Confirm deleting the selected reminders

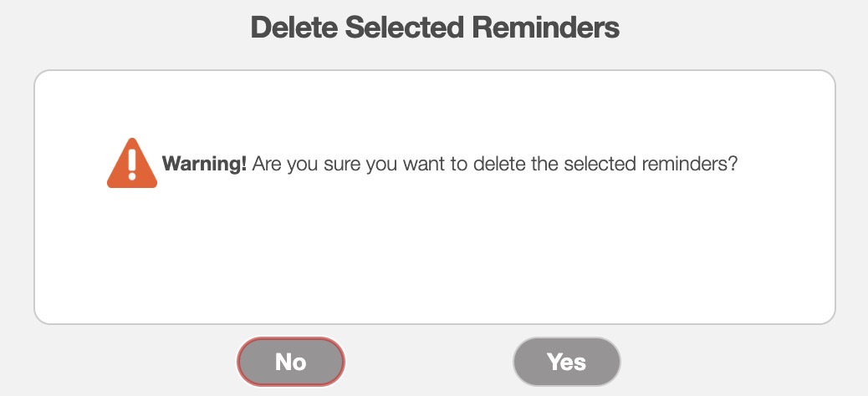[566, 362]
